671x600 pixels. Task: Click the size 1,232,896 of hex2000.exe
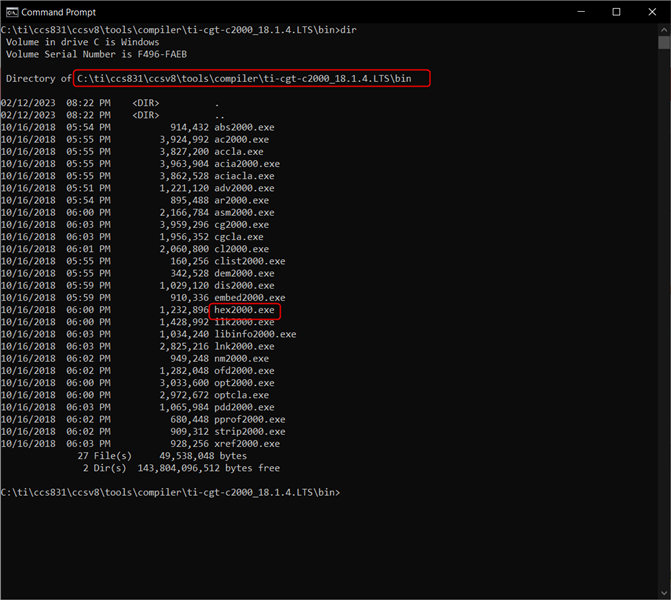184,310
